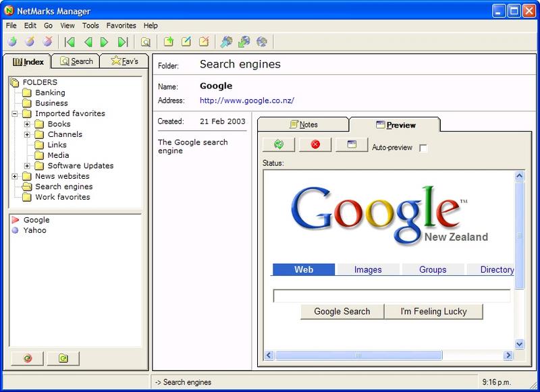Viewport: 540px width, 392px height.
Task: Switch to the Notes tab
Action: (303, 124)
